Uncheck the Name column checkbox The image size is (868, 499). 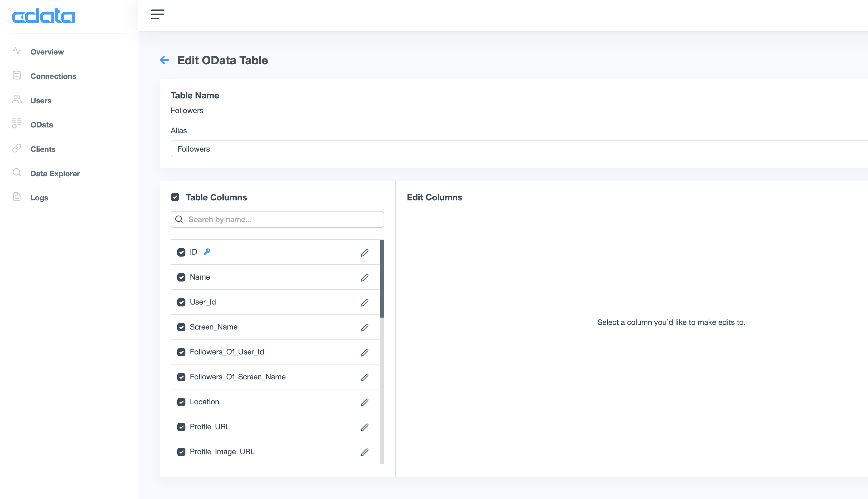[181, 277]
